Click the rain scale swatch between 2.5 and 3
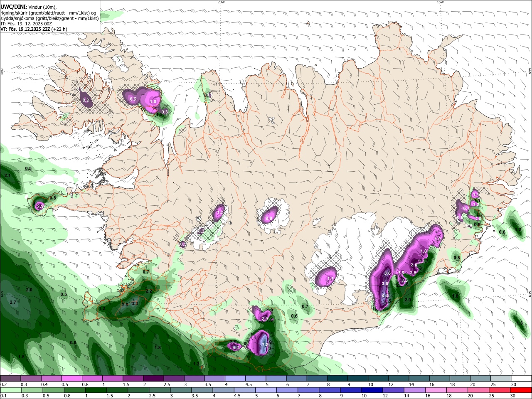Viewport: 532px width, 399px height. click(160, 390)
